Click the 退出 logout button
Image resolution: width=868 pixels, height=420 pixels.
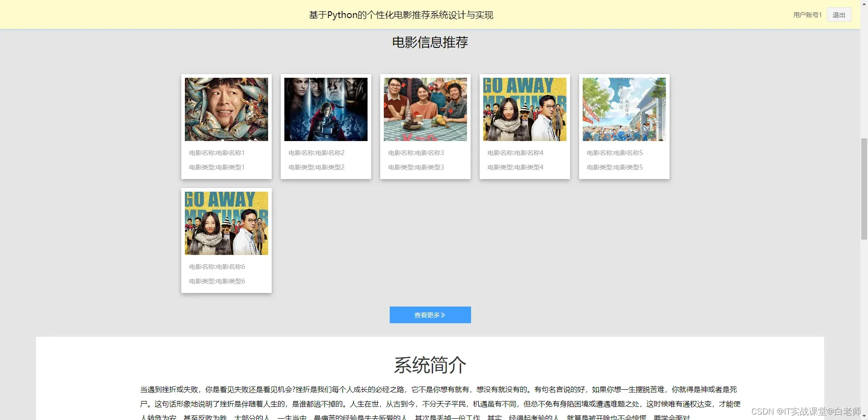click(x=839, y=14)
